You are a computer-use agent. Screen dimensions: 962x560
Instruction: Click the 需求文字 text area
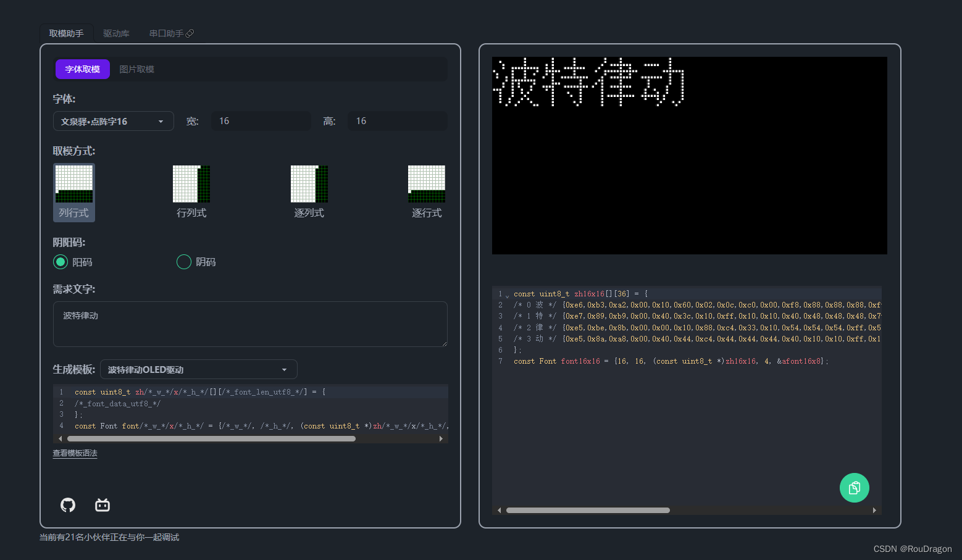pyautogui.click(x=250, y=324)
